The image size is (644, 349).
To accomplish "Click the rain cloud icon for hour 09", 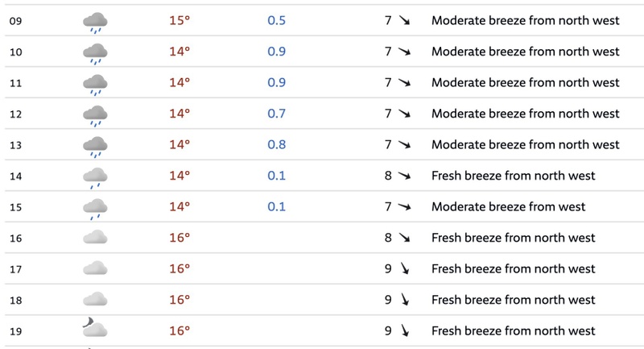I will click(x=95, y=23).
